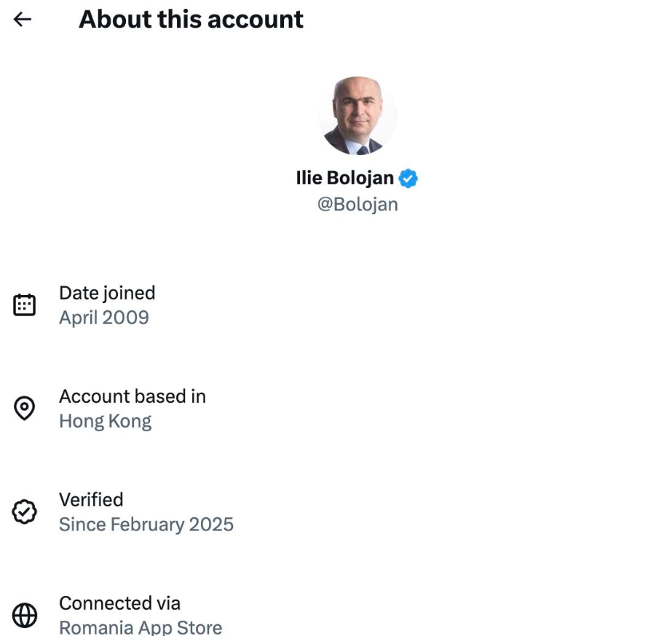Click the Verified seal checkmark icon

click(25, 512)
